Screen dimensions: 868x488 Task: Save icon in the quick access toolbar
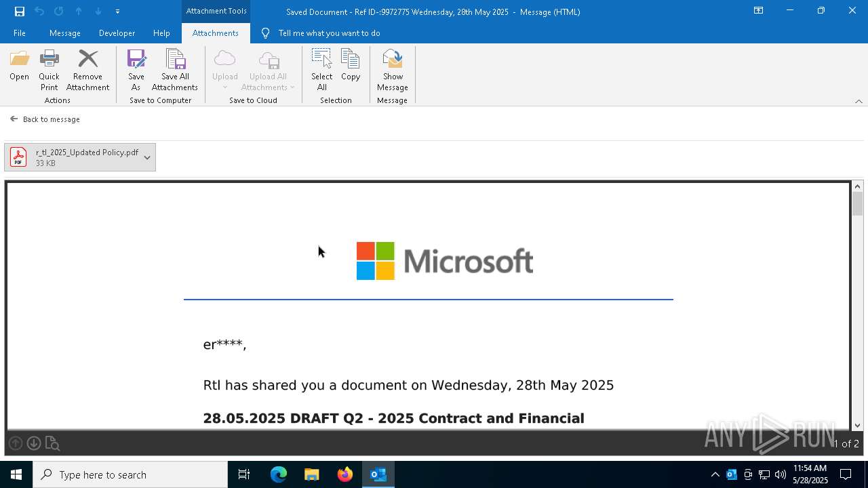tap(20, 12)
